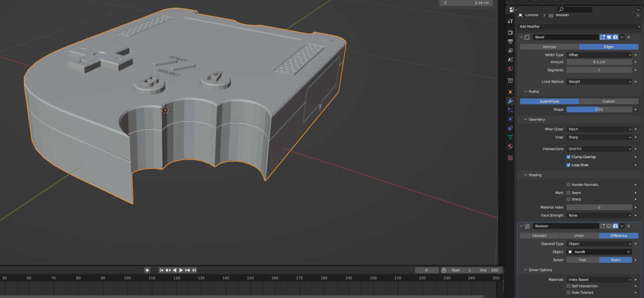This screenshot has height=298, width=644.
Task: Open the Modifiers wrench tab icon
Action: [x=511, y=101]
